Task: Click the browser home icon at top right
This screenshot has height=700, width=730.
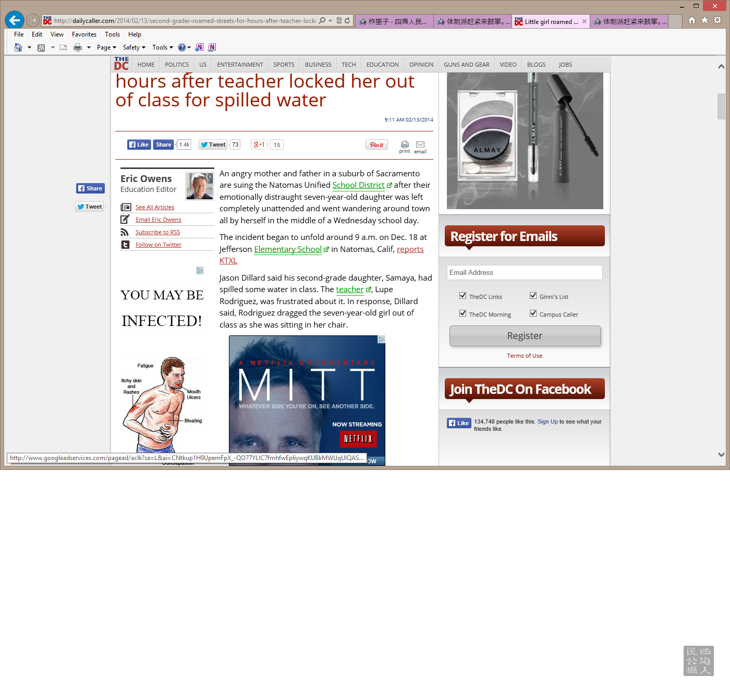Action: tap(692, 20)
